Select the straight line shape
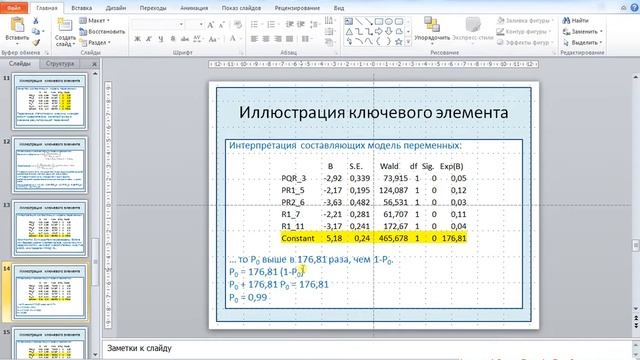The height and width of the screenshot is (360, 640). 359,21
